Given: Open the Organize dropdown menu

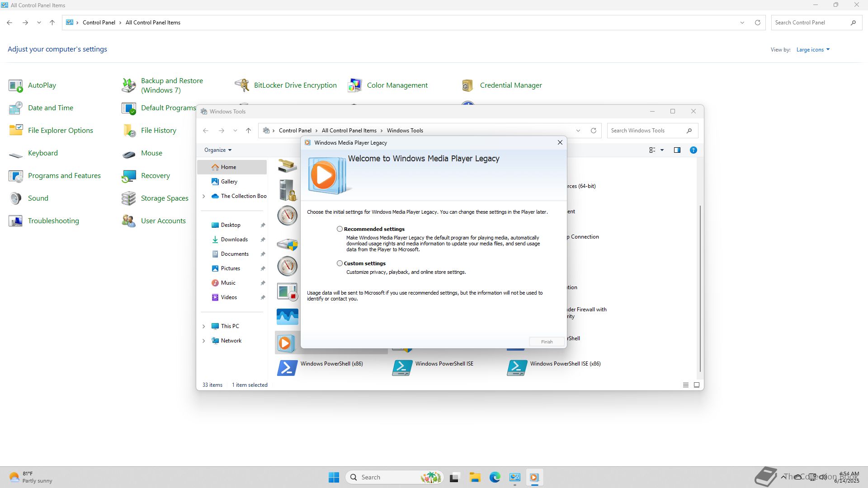Looking at the screenshot, I should click(217, 150).
